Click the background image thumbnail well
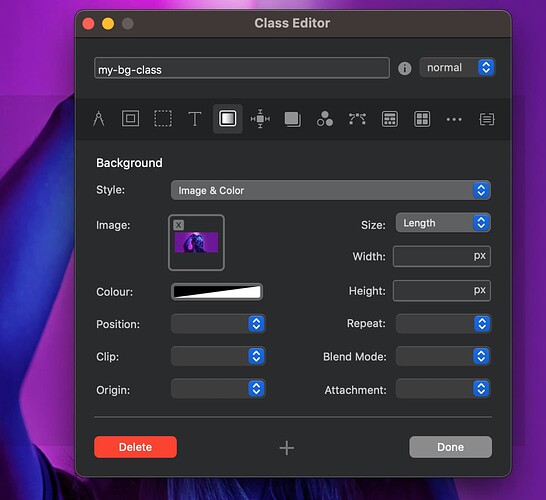 coord(196,243)
